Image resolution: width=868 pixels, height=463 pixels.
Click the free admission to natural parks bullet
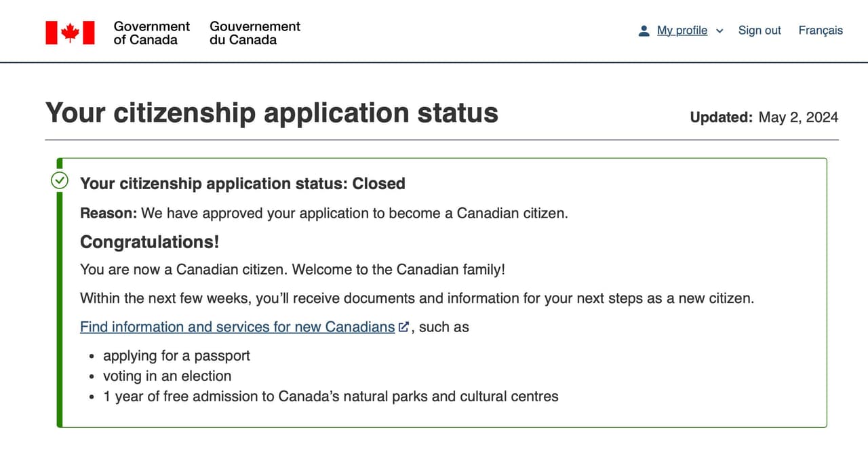click(331, 397)
